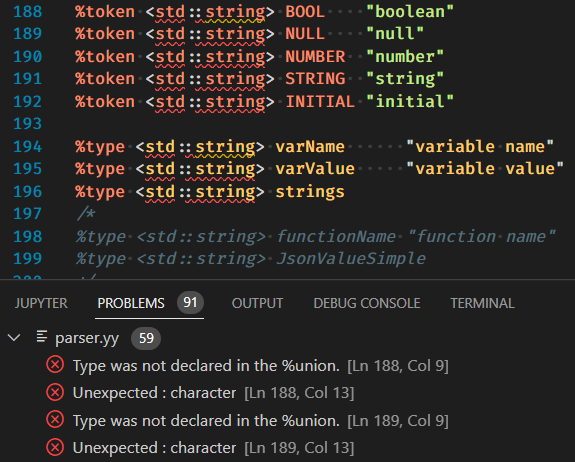Click error icon for Ln 189 Col 13
This screenshot has height=462, width=575.
[x=55, y=447]
